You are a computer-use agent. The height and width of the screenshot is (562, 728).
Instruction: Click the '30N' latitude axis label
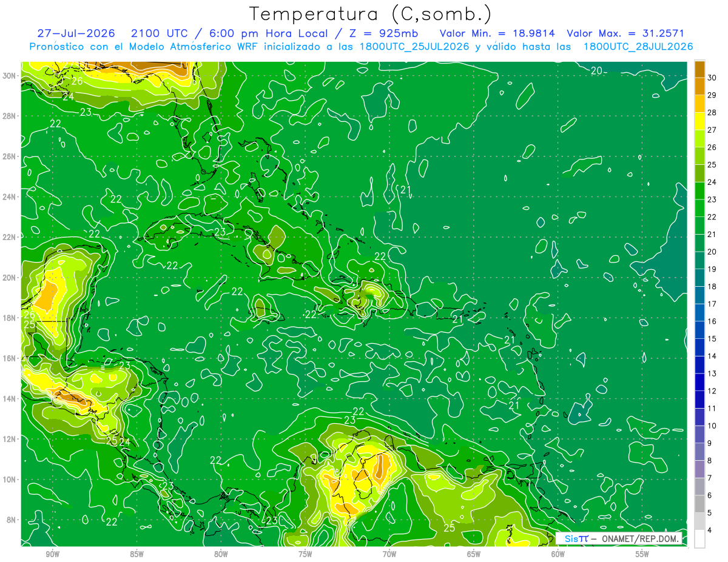pos(10,75)
